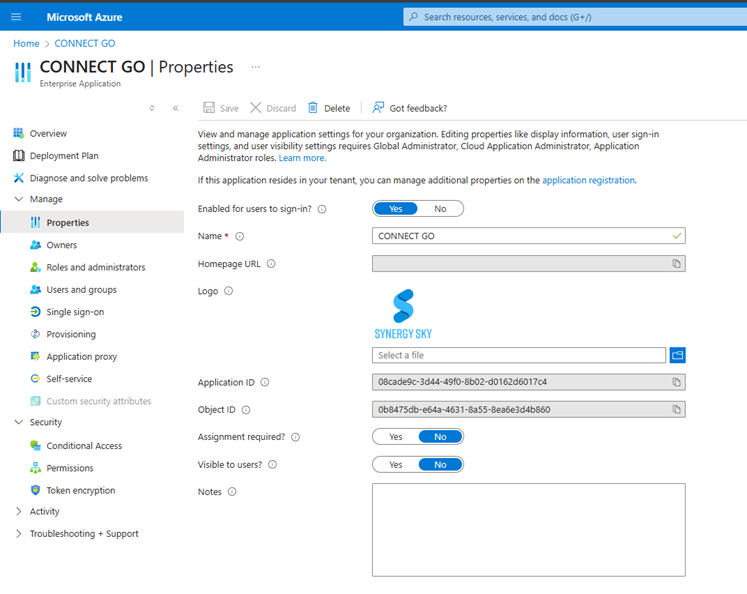
Task: Copy the Homepage URL value
Action: point(676,264)
